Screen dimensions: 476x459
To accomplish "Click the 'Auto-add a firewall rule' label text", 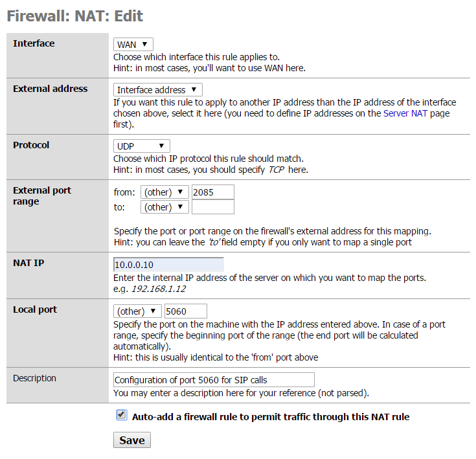I will click(x=271, y=417).
